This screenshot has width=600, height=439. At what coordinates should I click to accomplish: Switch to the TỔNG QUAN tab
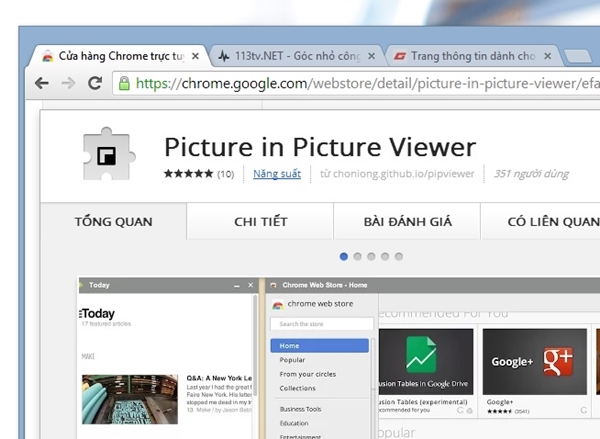click(x=114, y=221)
